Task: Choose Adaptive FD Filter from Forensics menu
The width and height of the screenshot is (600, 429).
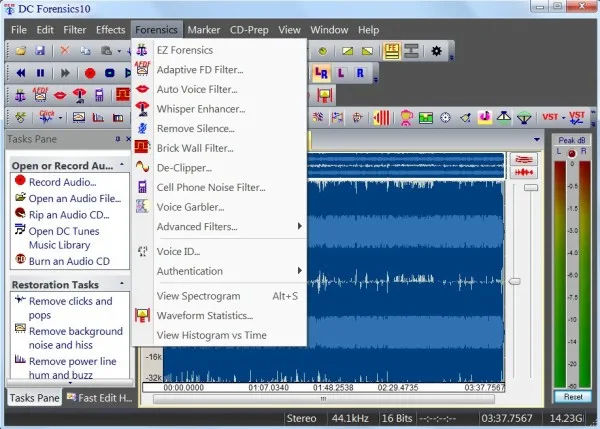Action: point(219,70)
